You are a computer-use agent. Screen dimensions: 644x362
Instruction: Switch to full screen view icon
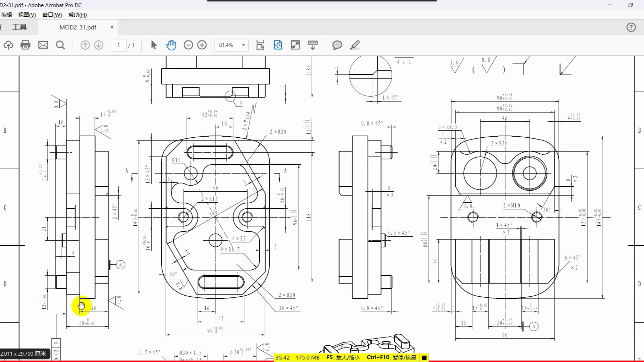click(x=295, y=45)
